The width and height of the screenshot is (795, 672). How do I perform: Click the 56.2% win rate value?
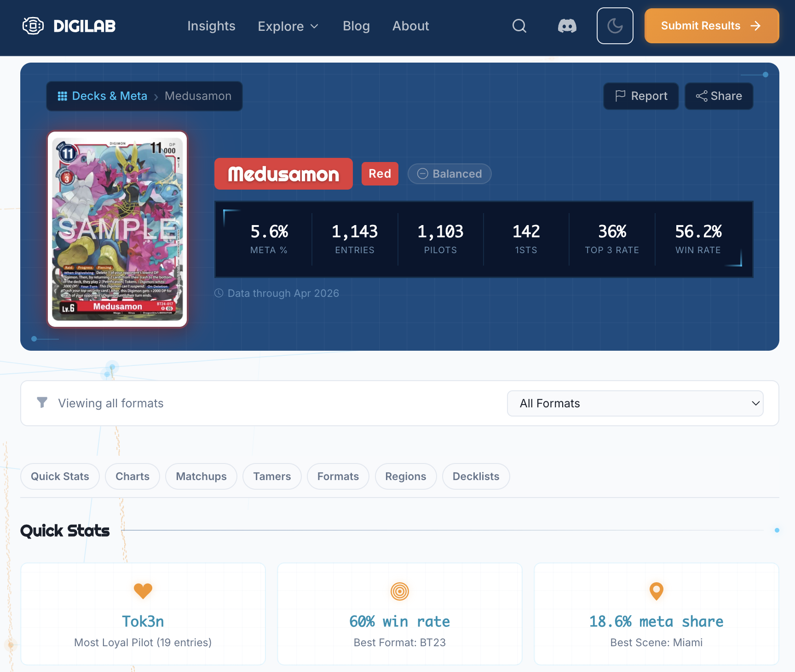click(698, 232)
